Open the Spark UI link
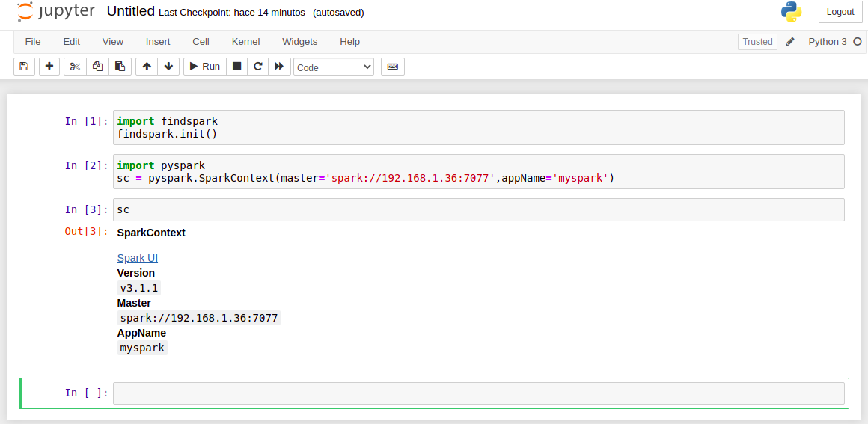The height and width of the screenshot is (424, 868). [137, 258]
